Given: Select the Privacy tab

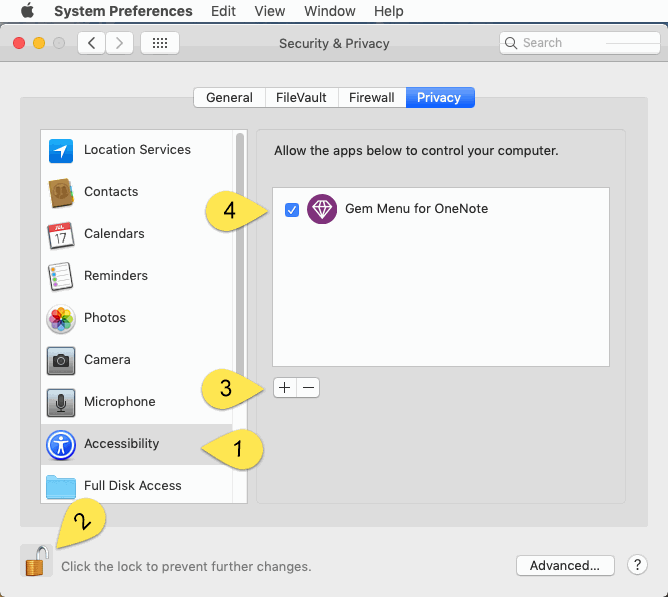Looking at the screenshot, I should (440, 98).
